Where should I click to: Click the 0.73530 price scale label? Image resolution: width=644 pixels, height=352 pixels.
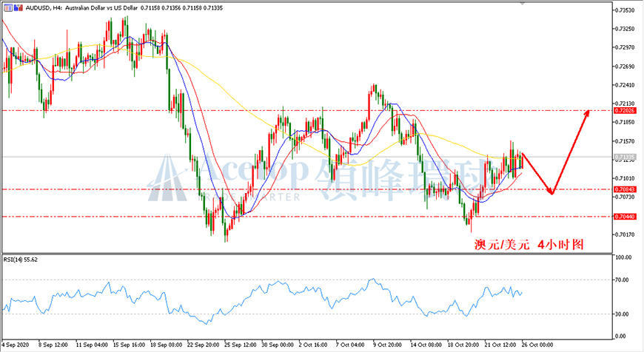click(x=625, y=10)
